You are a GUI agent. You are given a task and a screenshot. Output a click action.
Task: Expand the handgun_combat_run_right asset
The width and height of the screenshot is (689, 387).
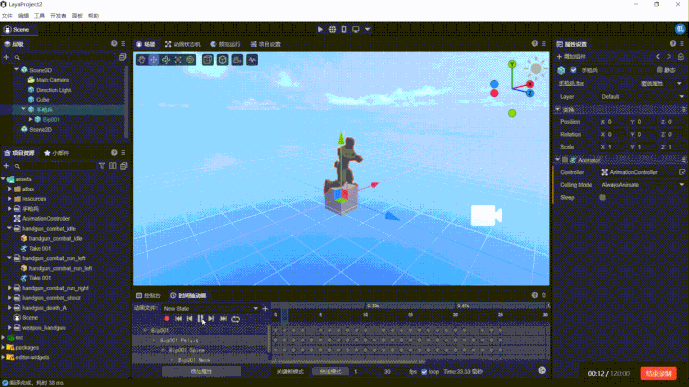coord(10,288)
